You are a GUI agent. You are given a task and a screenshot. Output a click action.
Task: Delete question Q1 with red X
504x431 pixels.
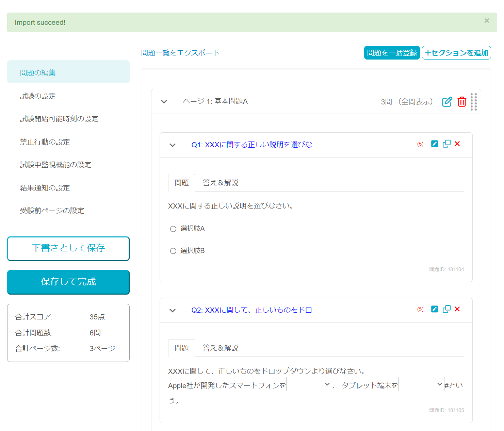coord(457,144)
